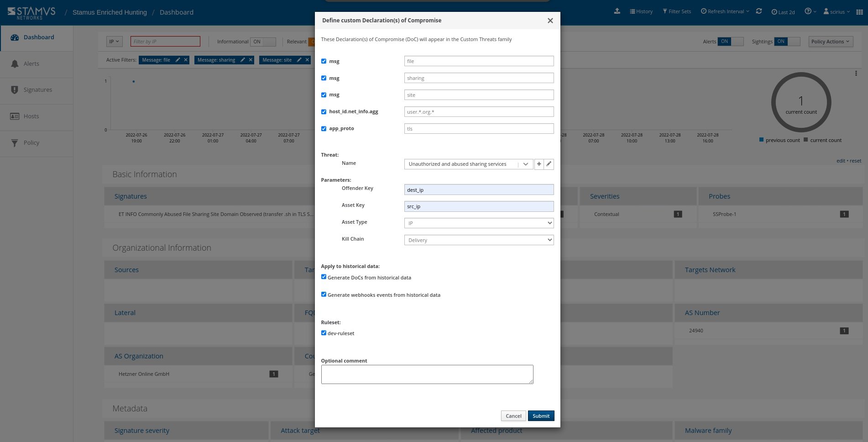Submit the Declaration of Compromise

(x=541, y=416)
